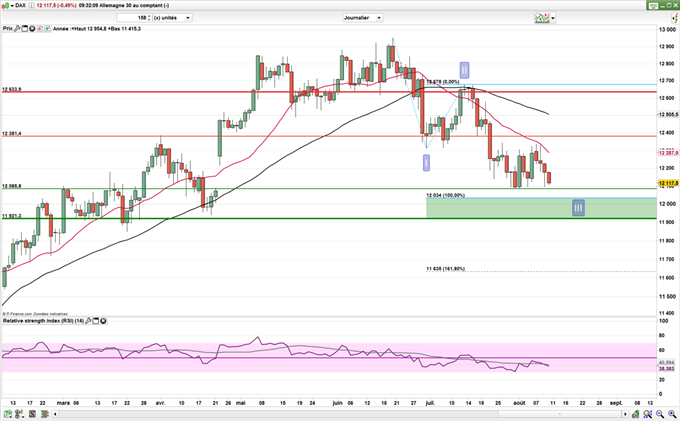Open the Journalier timeframe dropdown
Image resolution: width=680 pixels, height=421 pixels.
coord(363,18)
